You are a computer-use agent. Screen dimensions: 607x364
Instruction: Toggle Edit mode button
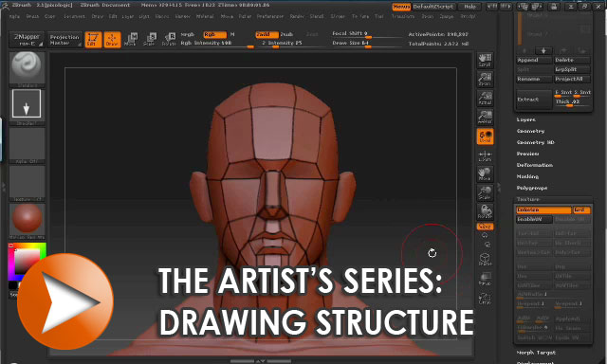[x=93, y=40]
